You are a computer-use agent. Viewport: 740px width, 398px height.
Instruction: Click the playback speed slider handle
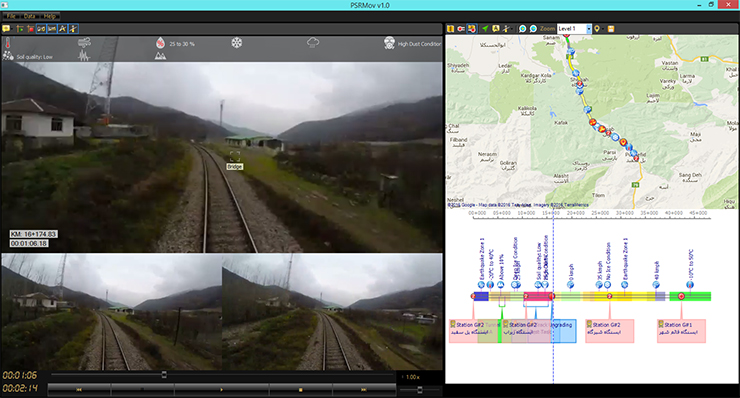tap(420, 390)
